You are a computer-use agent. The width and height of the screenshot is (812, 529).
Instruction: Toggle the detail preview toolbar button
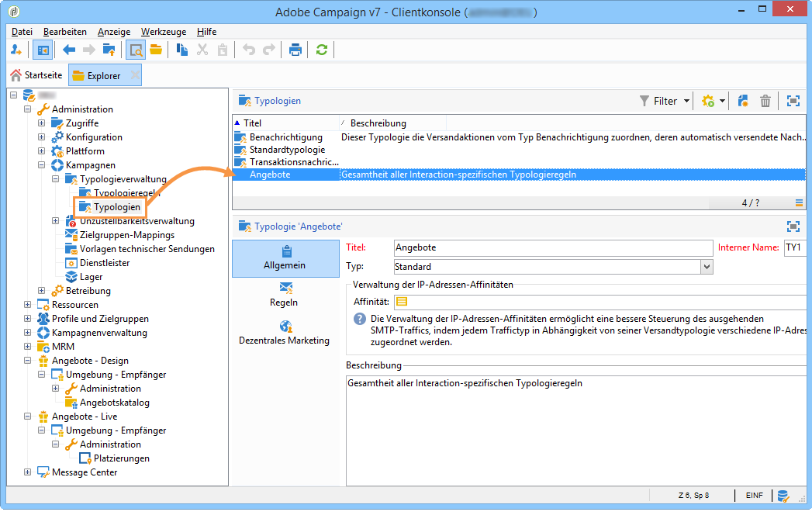136,50
